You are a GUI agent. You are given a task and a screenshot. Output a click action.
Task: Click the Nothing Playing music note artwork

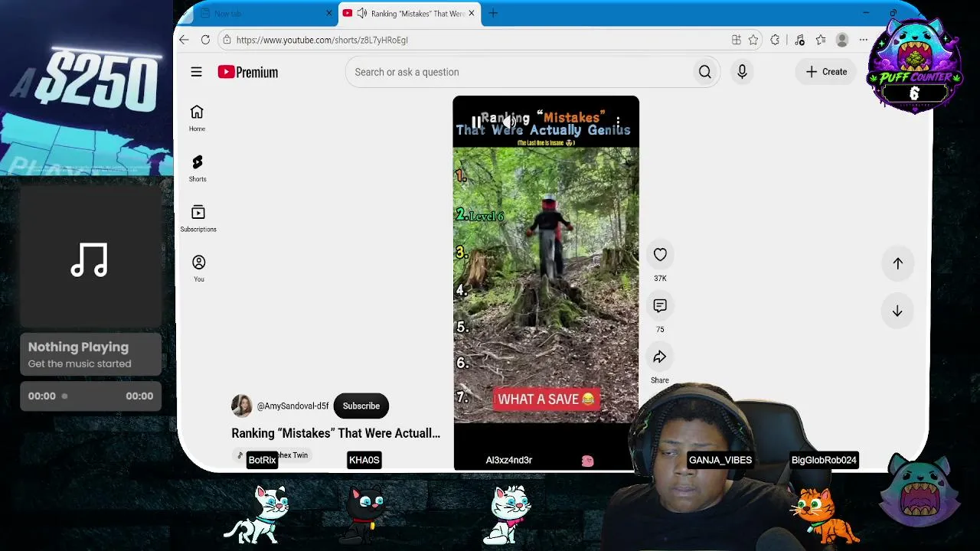(x=90, y=259)
